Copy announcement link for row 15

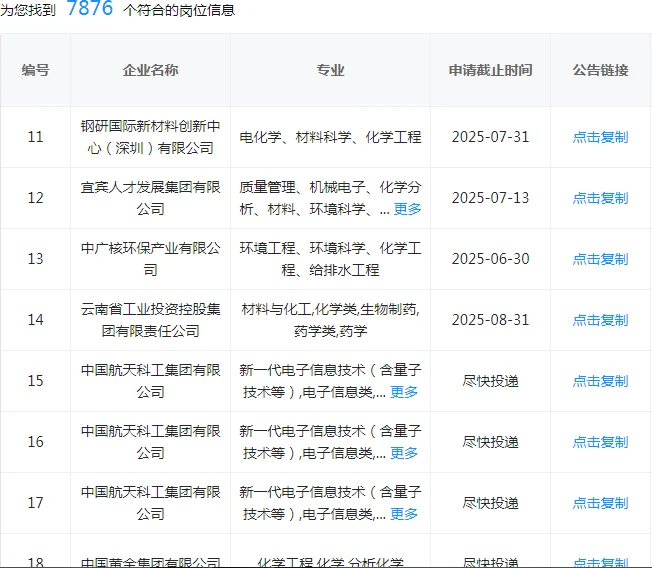tap(600, 381)
